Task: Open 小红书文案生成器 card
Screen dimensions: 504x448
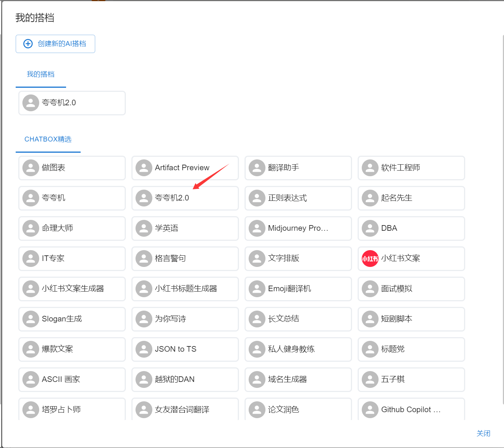Action: point(72,289)
